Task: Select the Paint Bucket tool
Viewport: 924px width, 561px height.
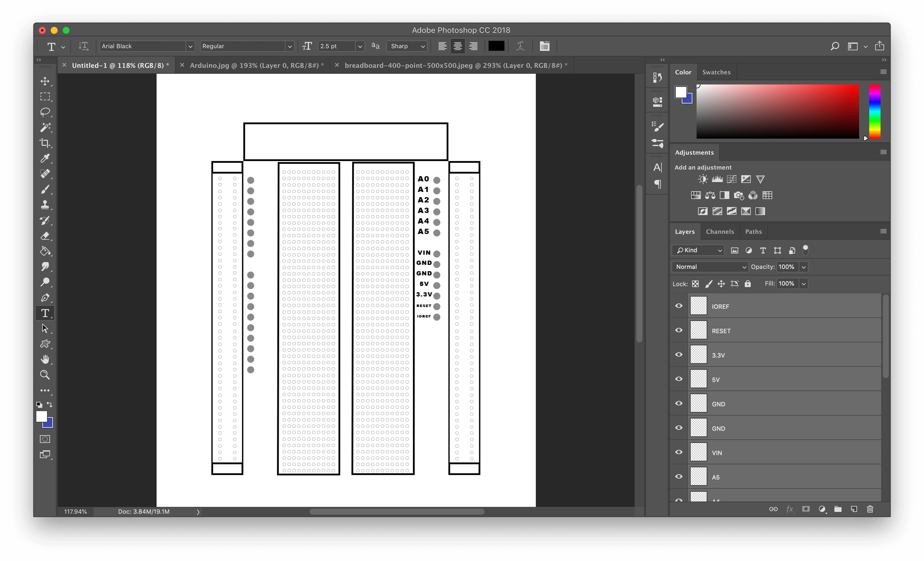Action: (45, 251)
